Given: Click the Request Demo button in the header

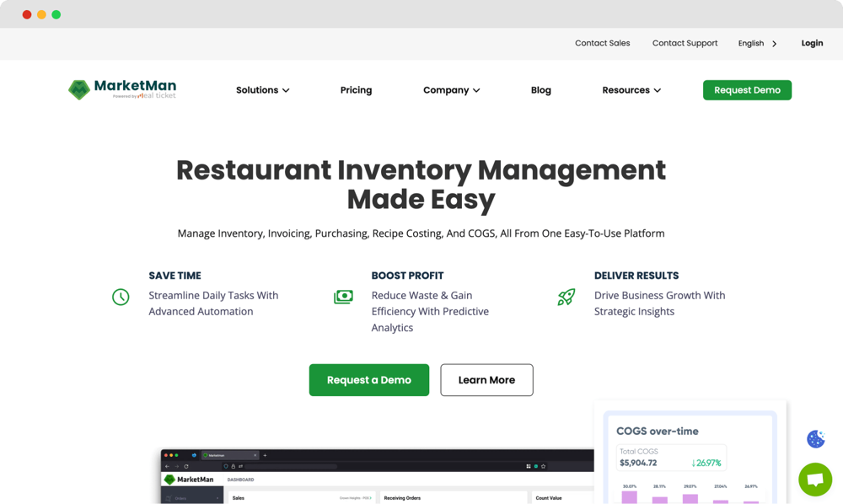Looking at the screenshot, I should coord(747,89).
